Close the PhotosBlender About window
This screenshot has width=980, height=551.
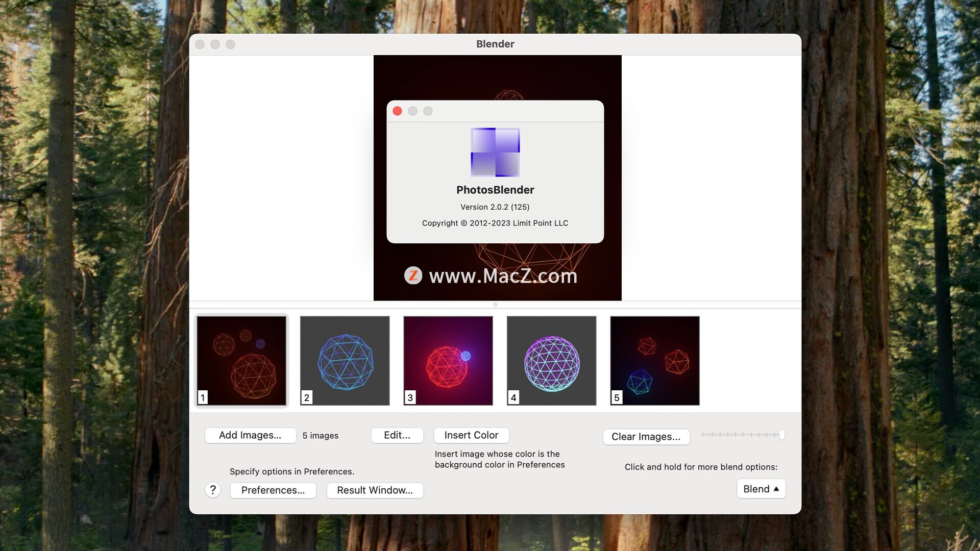397,111
